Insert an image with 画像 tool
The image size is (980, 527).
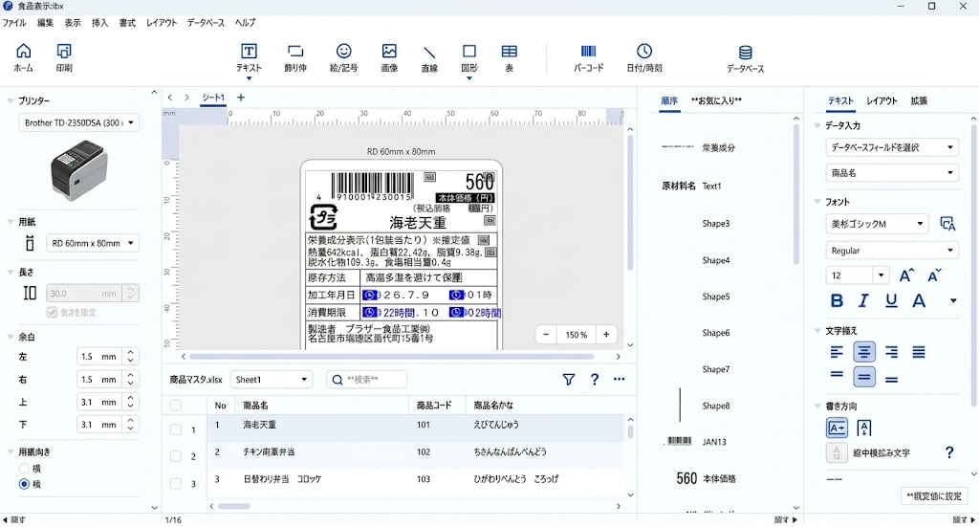point(389,58)
